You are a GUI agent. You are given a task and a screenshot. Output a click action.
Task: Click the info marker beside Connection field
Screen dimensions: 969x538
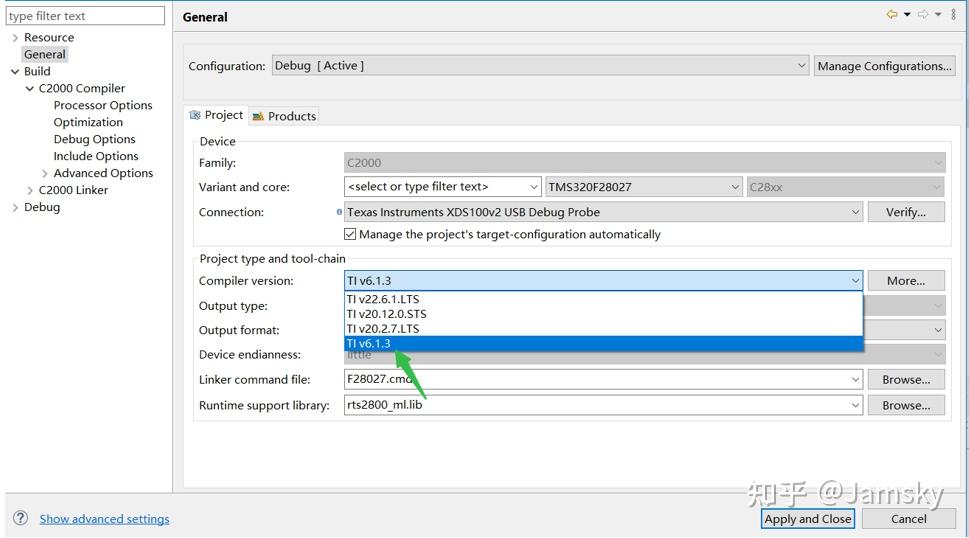coord(339,212)
